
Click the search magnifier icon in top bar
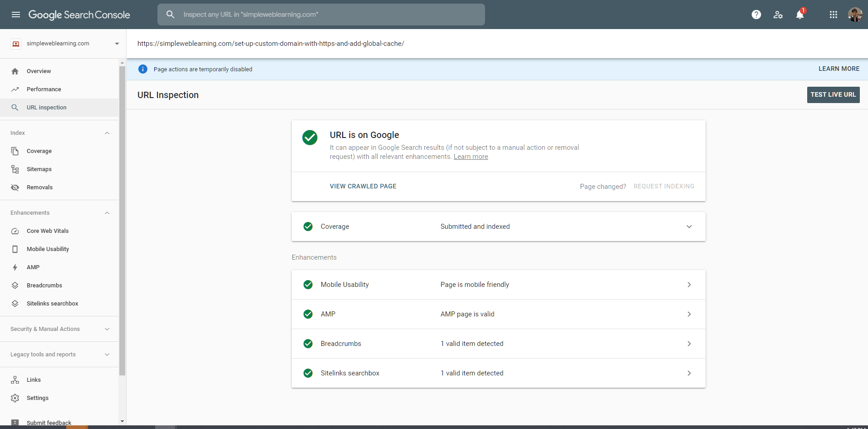[x=170, y=15]
